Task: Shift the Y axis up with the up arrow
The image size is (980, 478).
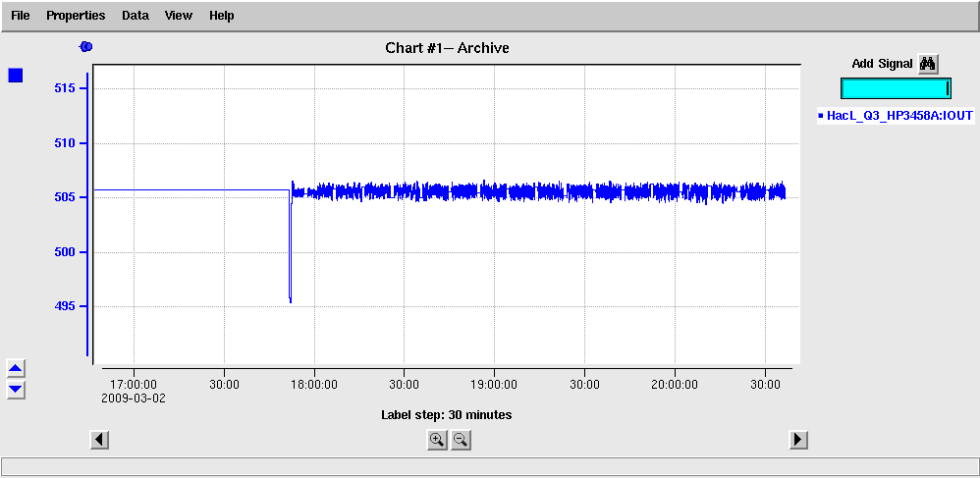Action: pos(16,369)
